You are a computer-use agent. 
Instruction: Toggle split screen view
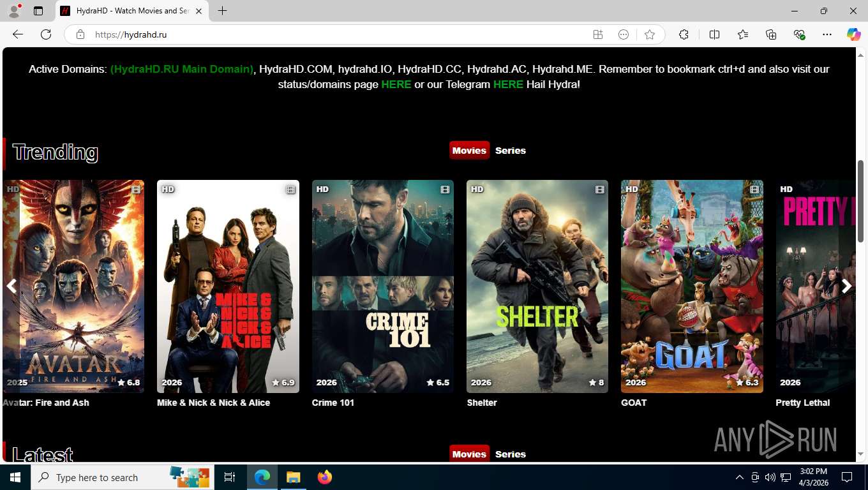pyautogui.click(x=714, y=34)
